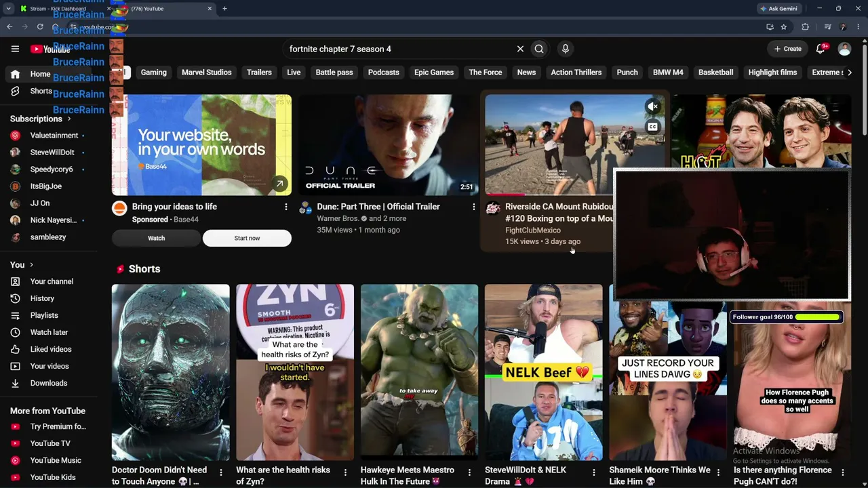Click the Watch button on the ad
The height and width of the screenshot is (488, 868).
coord(157,239)
